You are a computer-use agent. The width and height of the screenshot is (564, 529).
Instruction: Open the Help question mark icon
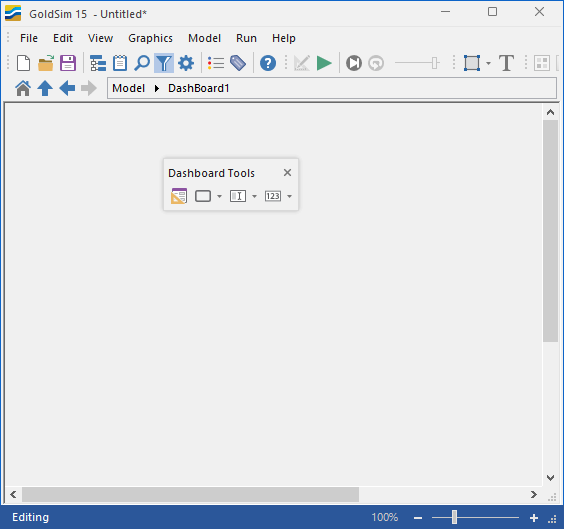268,63
